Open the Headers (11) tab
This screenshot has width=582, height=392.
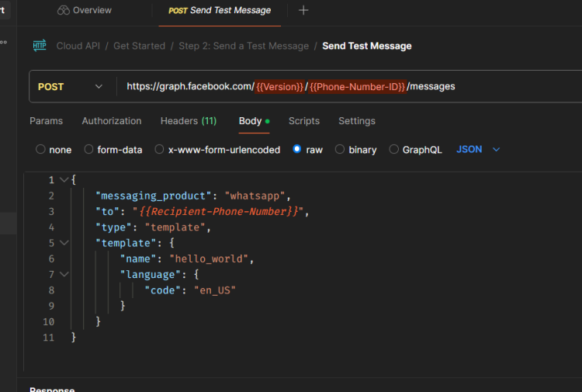click(x=189, y=121)
